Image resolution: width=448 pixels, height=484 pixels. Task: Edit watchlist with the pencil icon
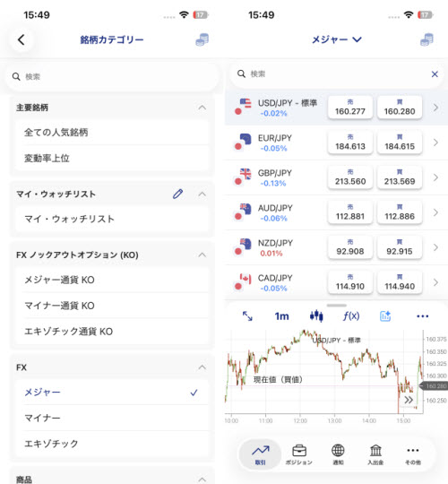coord(177,194)
